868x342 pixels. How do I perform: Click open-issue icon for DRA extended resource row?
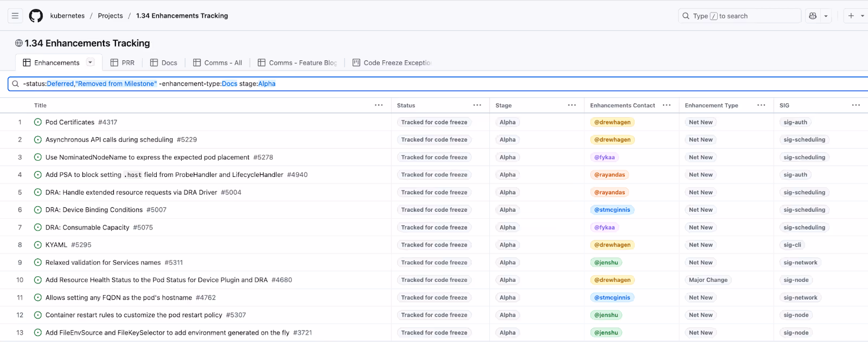[x=38, y=192]
